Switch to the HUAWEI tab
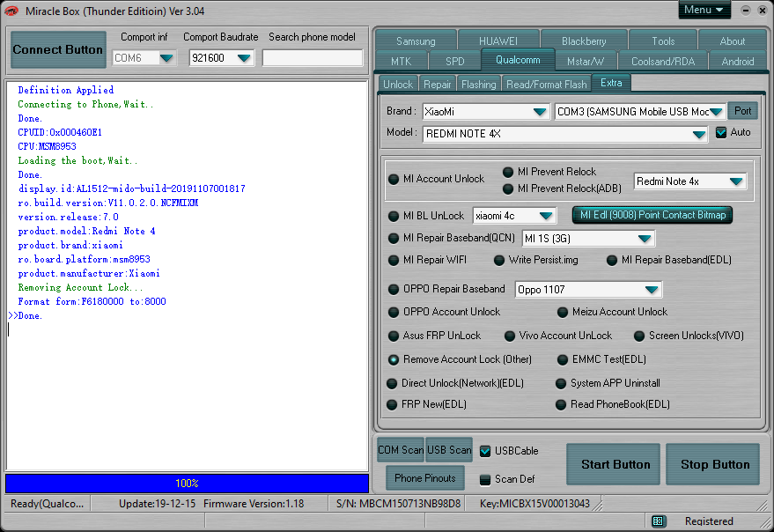Viewport: 774px width, 532px height. [498, 41]
